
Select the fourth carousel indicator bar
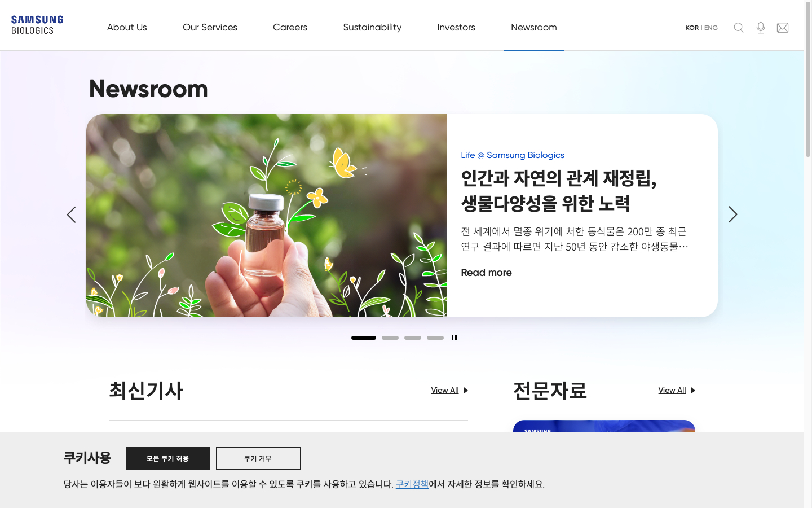pos(435,338)
